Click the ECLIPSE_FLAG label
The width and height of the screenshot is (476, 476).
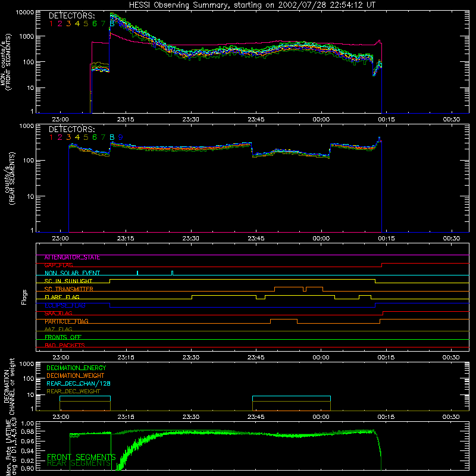coord(65,305)
